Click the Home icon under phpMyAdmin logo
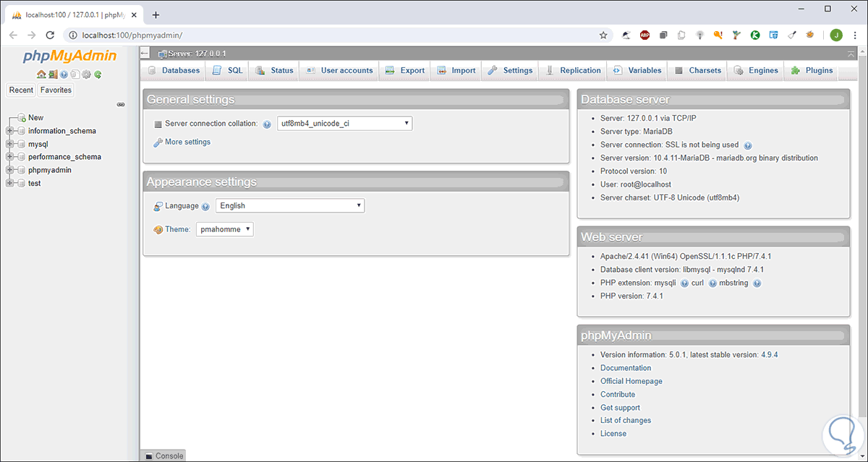 41,74
